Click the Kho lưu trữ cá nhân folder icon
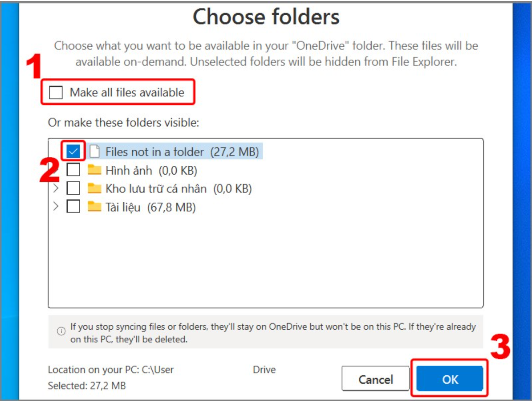 coord(94,188)
